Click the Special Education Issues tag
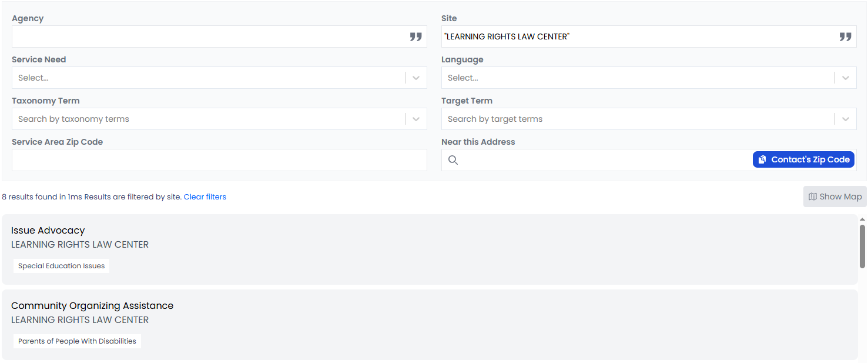The image size is (868, 363). [62, 266]
